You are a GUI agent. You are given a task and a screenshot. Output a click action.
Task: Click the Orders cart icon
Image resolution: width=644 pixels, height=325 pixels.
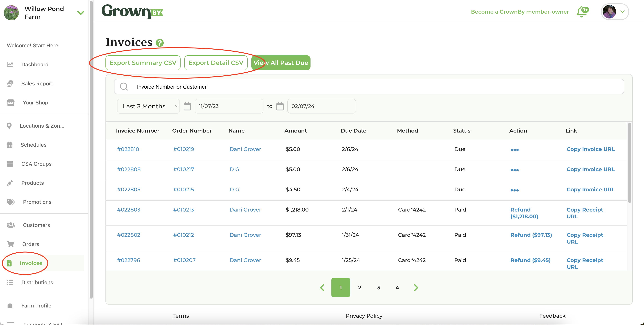11,244
